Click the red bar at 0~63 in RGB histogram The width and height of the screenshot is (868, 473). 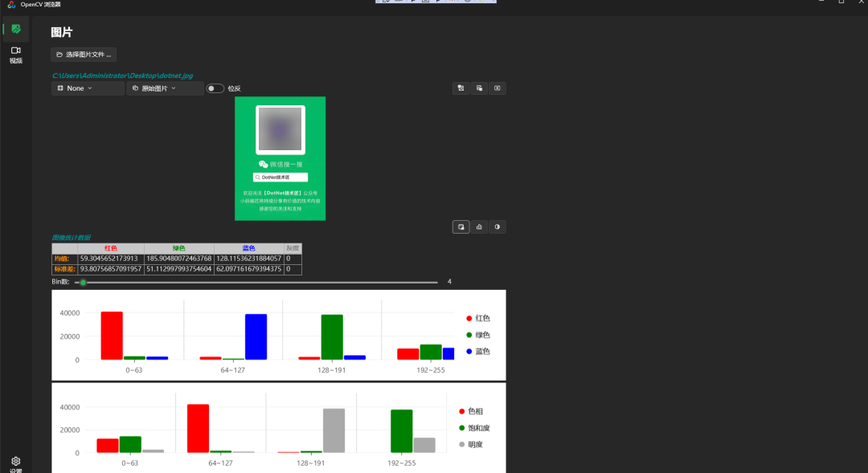tap(112, 336)
